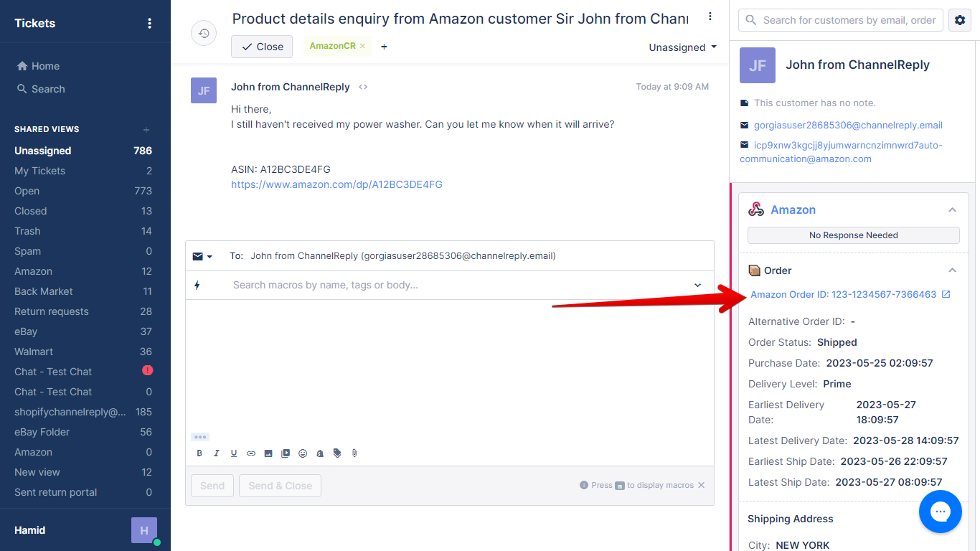Insert a discount code tag icon
The height and width of the screenshot is (551, 980).
click(x=337, y=453)
